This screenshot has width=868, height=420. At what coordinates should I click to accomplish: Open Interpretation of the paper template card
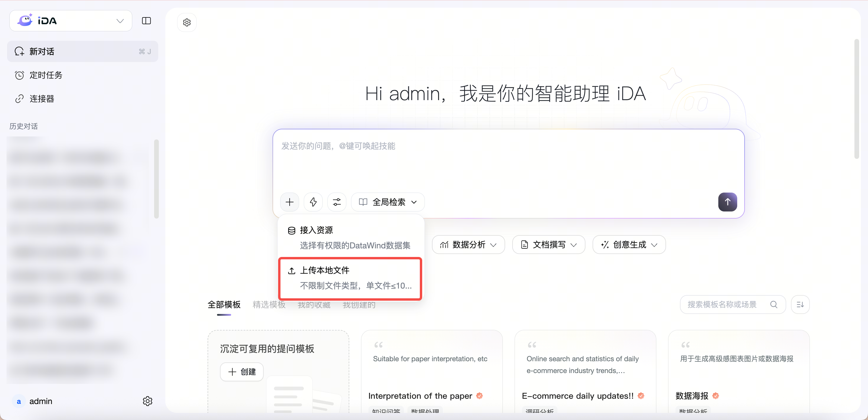(x=432, y=371)
